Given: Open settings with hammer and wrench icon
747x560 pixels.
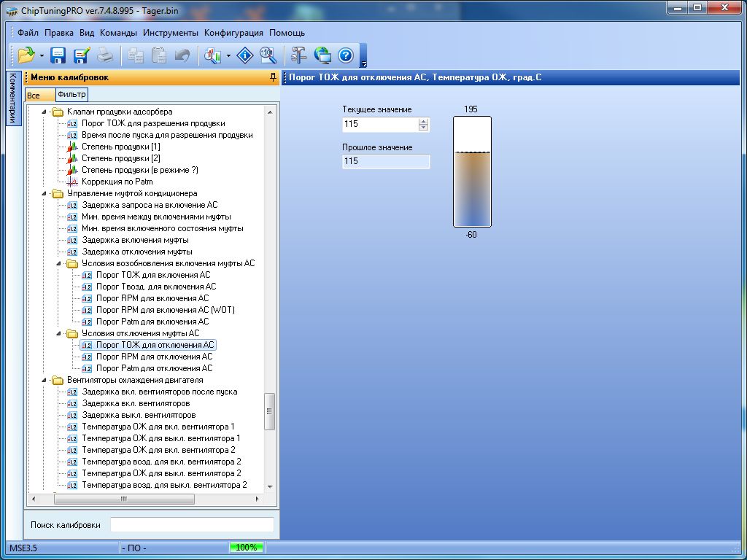Looking at the screenshot, I should coord(299,55).
